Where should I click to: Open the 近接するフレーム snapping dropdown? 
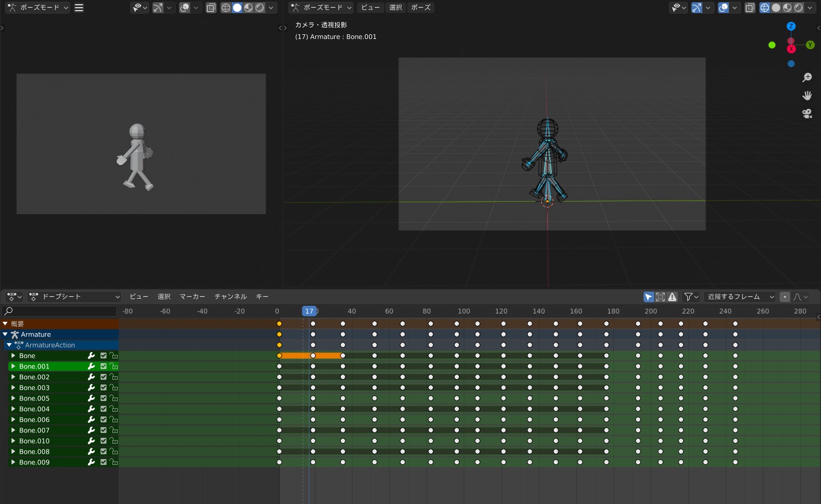coord(741,297)
